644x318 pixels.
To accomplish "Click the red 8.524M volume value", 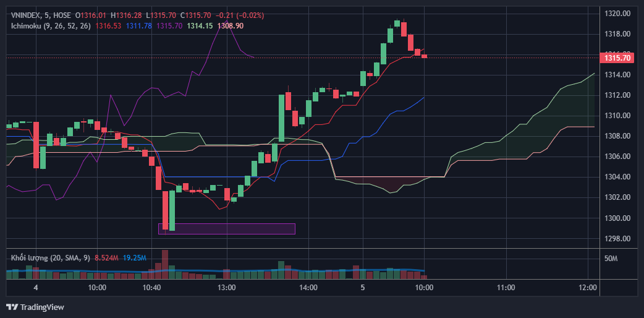I will [108, 257].
